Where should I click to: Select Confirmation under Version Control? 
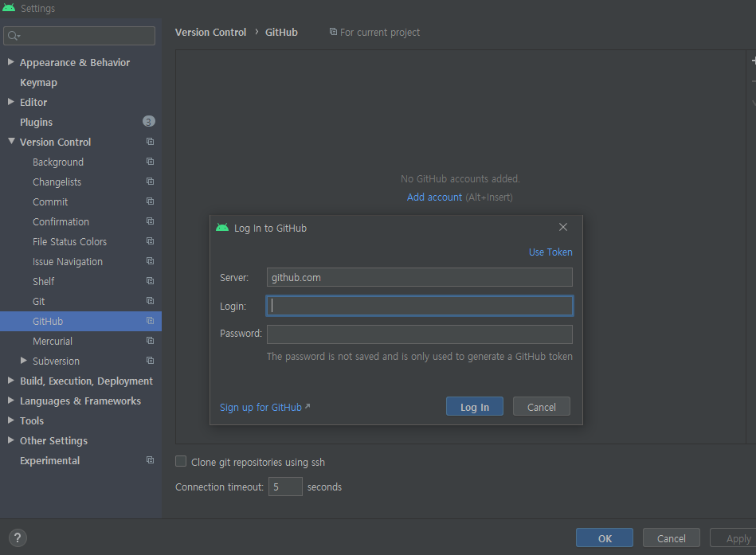click(x=61, y=221)
